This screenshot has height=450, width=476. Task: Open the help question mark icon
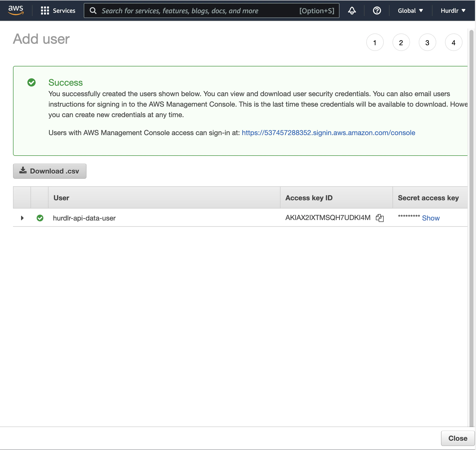pyautogui.click(x=377, y=10)
